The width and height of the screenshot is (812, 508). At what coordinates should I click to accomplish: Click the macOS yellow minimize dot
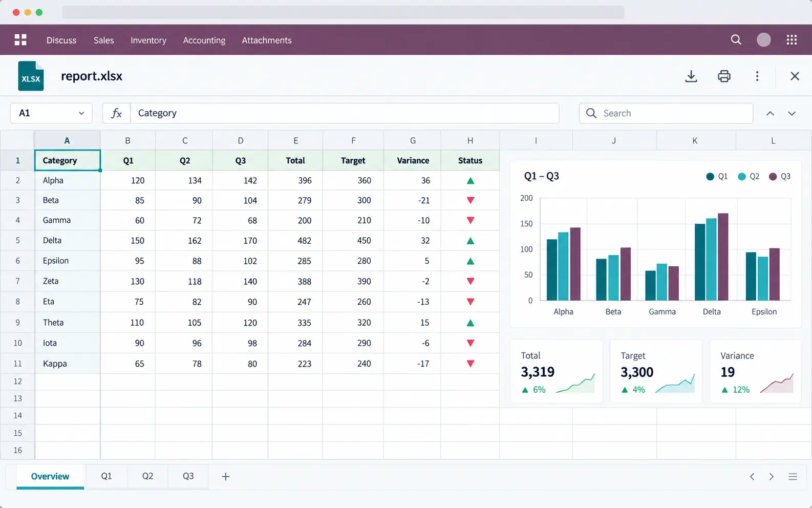(x=28, y=12)
